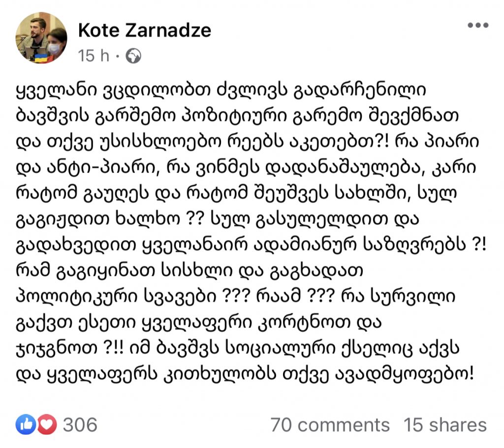Click the blue thumbs-up Like reaction icon
Viewport: 504px width, 448px height.
click(25, 424)
